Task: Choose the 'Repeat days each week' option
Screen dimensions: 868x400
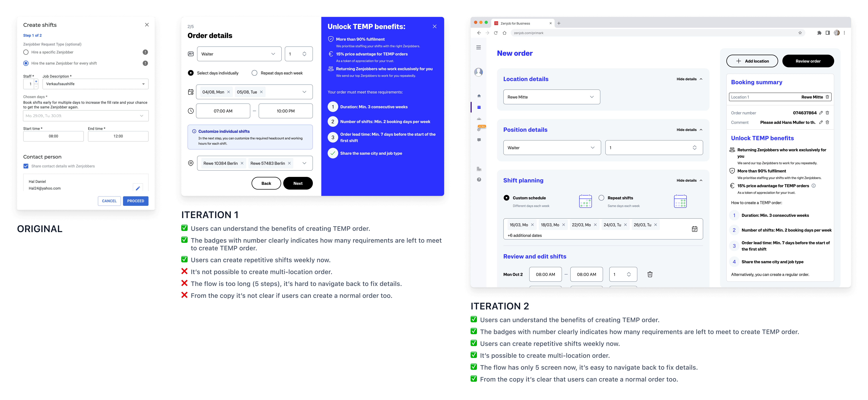Action: pyautogui.click(x=254, y=73)
